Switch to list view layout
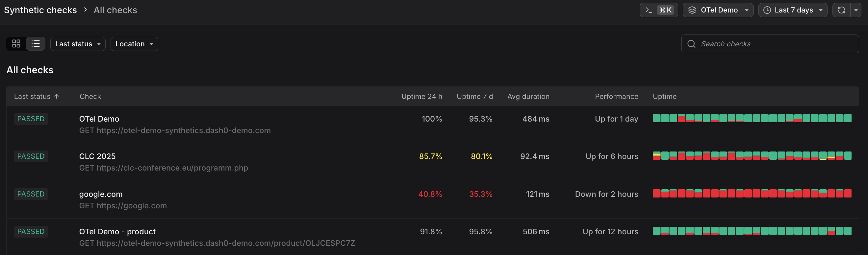This screenshot has height=255, width=868. pyautogui.click(x=36, y=44)
